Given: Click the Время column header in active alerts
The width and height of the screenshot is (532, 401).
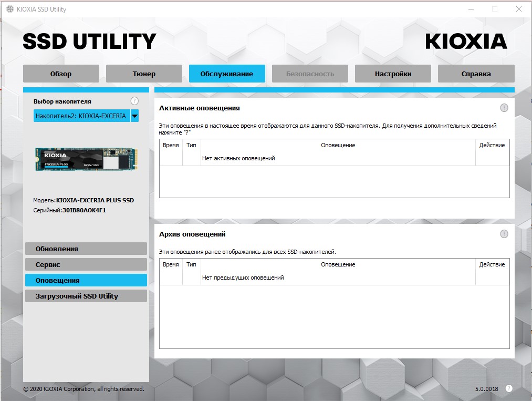Looking at the screenshot, I should 171,145.
